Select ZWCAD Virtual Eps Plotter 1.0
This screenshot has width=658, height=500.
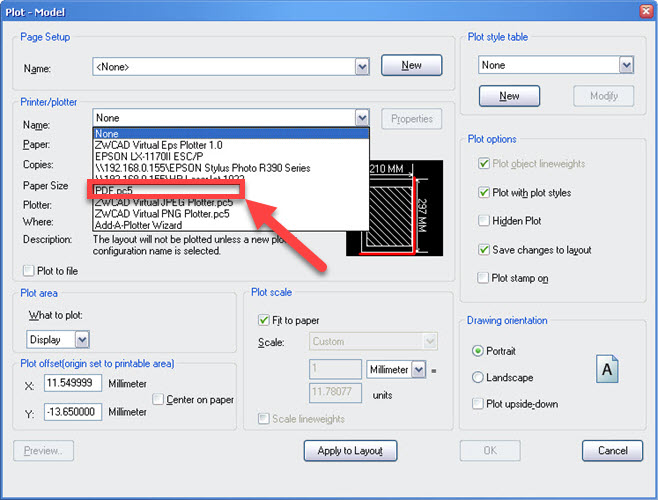coord(160,144)
